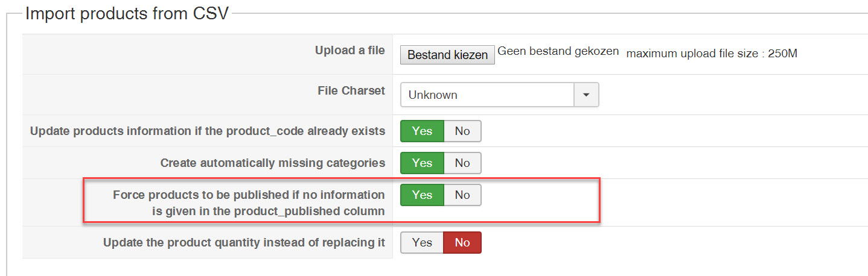Choose No for creating missing categories
The image size is (868, 276).
click(x=462, y=163)
